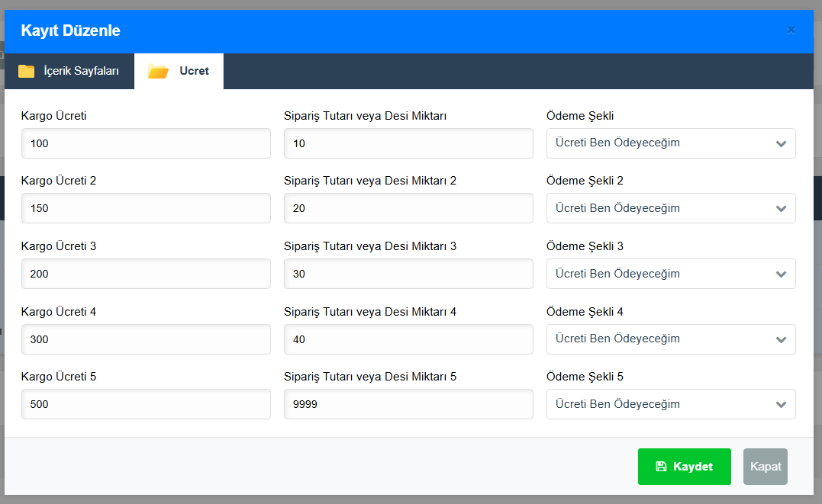Click the Sipariş Tutarı veya Desi Miktarı field
The image size is (822, 504).
pos(408,143)
